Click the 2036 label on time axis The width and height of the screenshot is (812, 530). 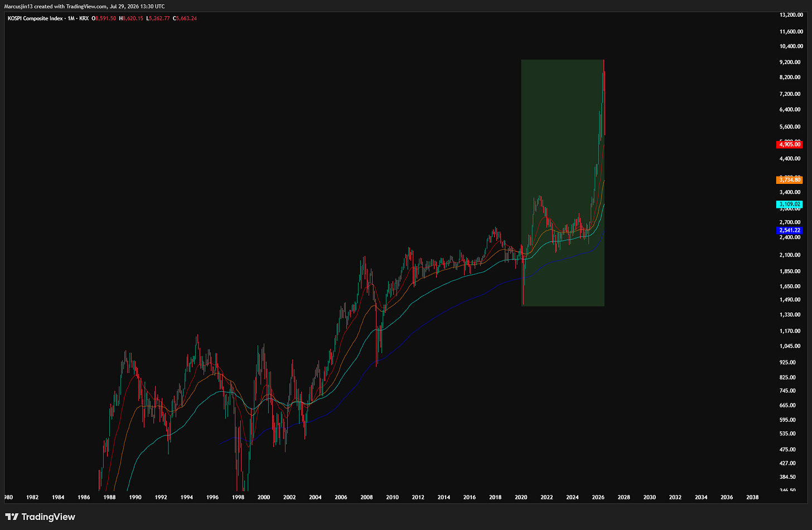[727, 497]
